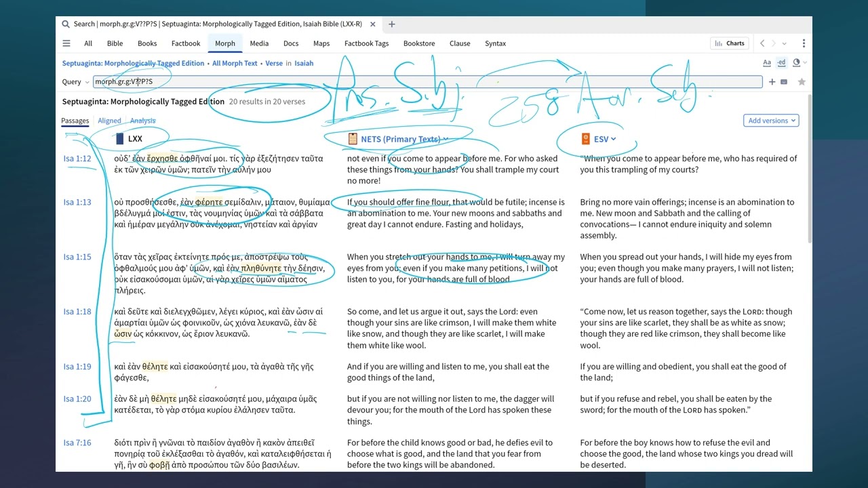Click highlighted word ἔρχησθε in Isa 1:12
The height and width of the screenshot is (488, 868).
(162, 159)
